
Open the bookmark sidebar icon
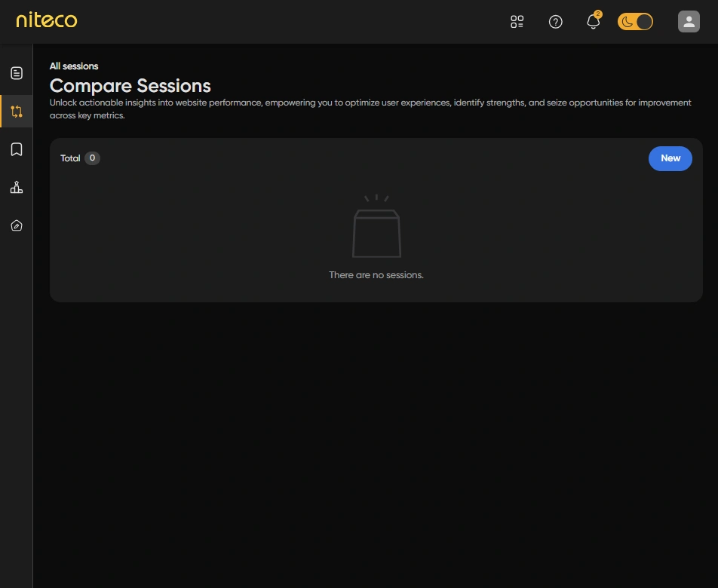tap(17, 149)
